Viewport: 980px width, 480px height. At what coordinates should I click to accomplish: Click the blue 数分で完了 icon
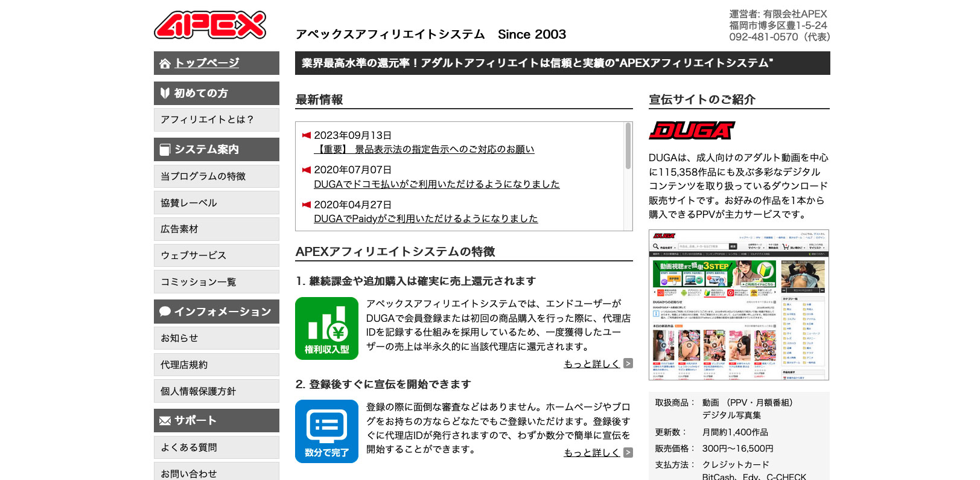coord(326,431)
